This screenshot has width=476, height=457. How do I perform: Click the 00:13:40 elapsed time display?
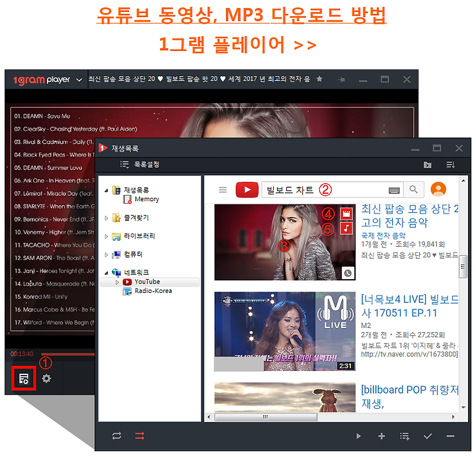(x=22, y=354)
